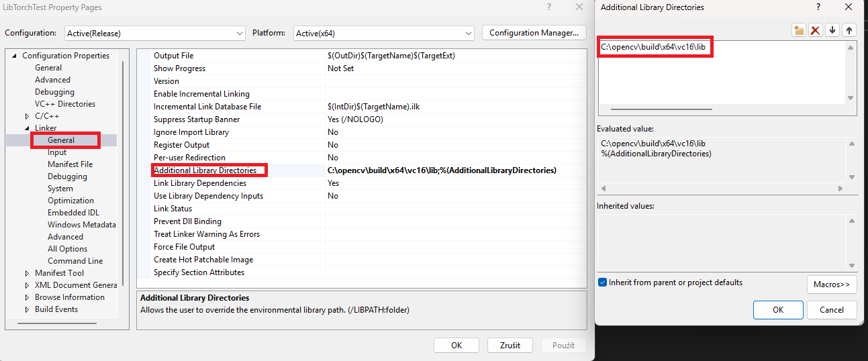The height and width of the screenshot is (361, 868).
Task: Select the System page under Linker
Action: (60, 189)
